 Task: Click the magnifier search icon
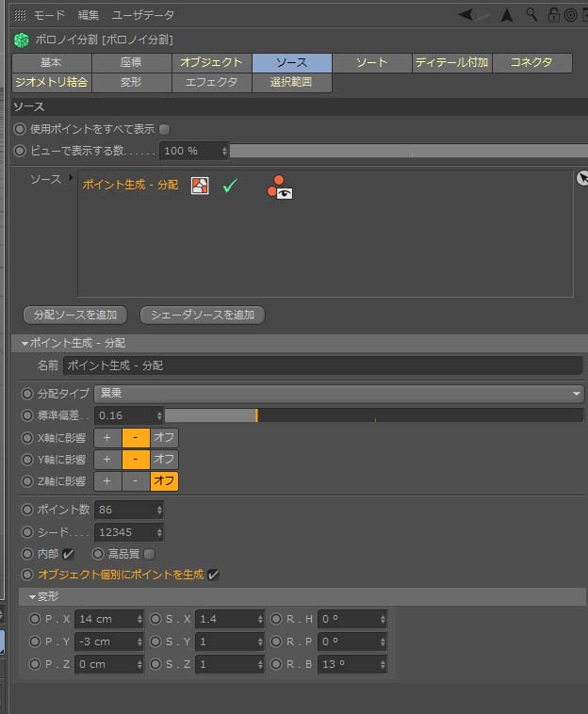[531, 15]
